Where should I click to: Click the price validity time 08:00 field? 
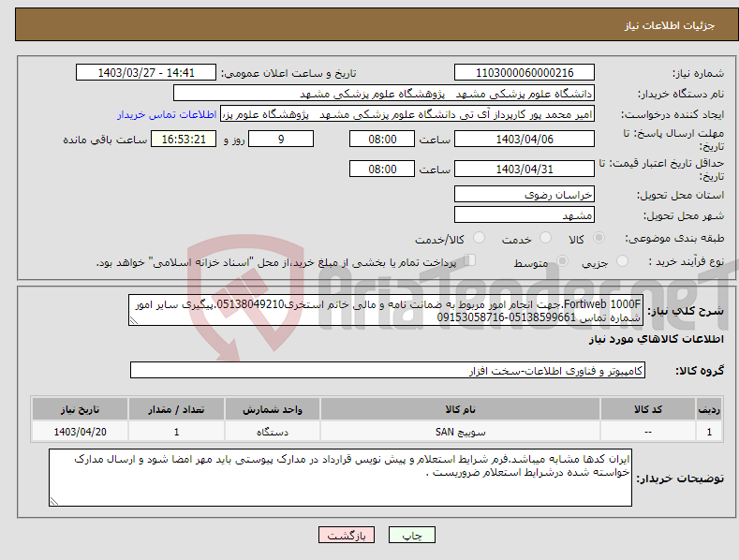382,169
